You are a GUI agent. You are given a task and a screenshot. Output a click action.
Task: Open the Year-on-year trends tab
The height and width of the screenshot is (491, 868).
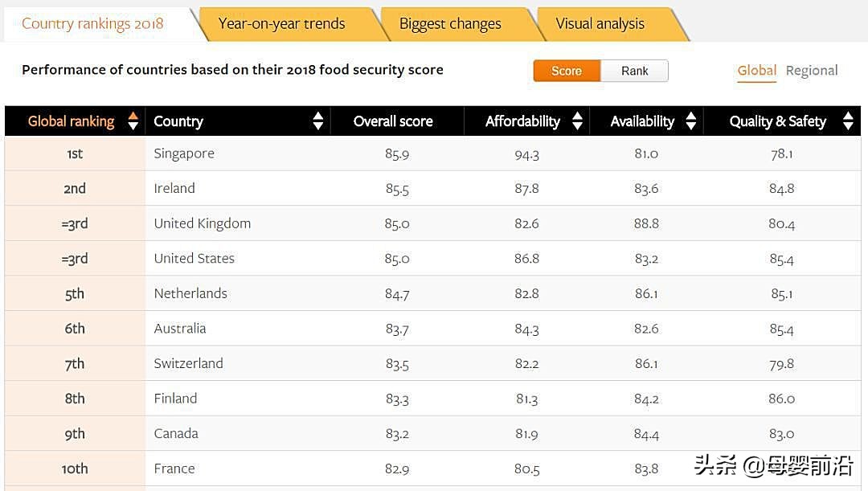point(281,24)
